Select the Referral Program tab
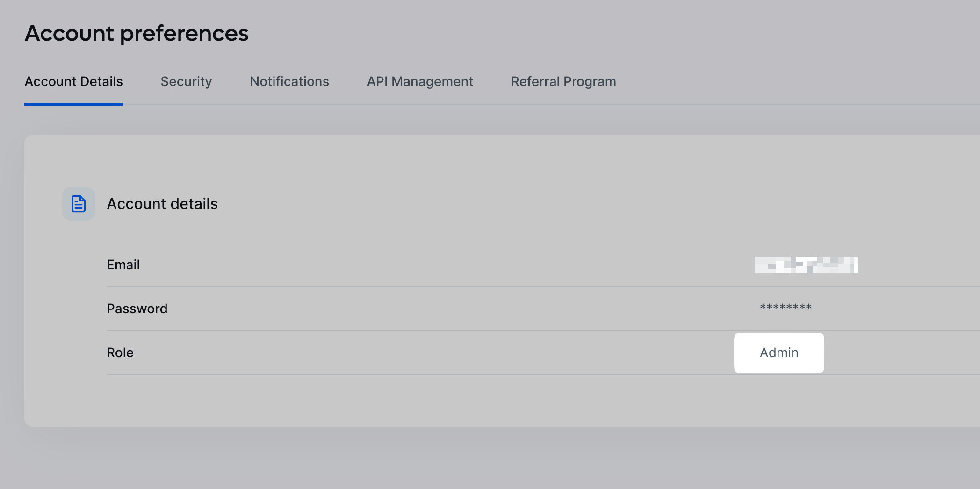The width and height of the screenshot is (980, 489). [x=563, y=81]
